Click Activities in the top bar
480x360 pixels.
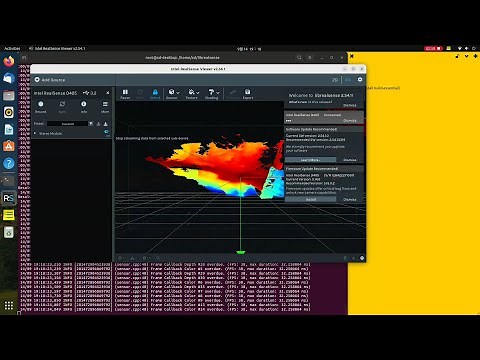pyautogui.click(x=12, y=49)
